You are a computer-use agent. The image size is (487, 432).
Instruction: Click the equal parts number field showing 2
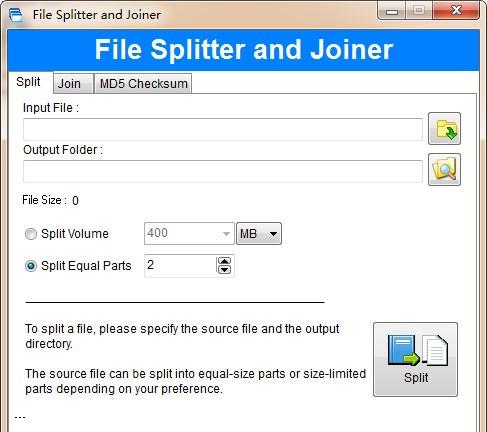[181, 266]
